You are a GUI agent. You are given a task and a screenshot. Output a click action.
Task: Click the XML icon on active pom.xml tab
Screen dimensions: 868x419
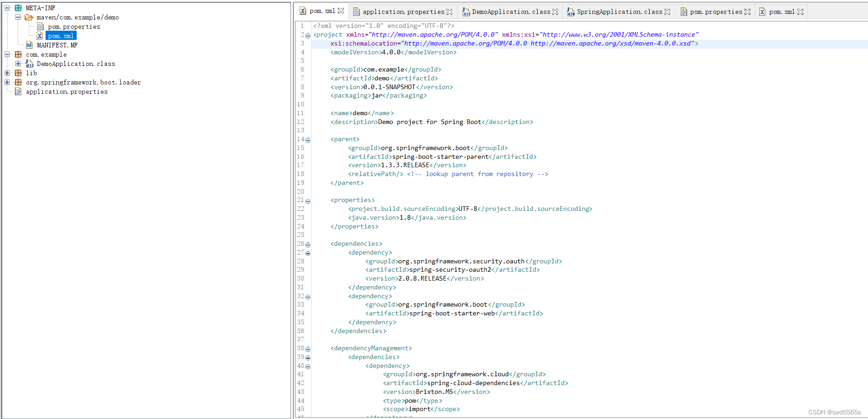coord(303,11)
